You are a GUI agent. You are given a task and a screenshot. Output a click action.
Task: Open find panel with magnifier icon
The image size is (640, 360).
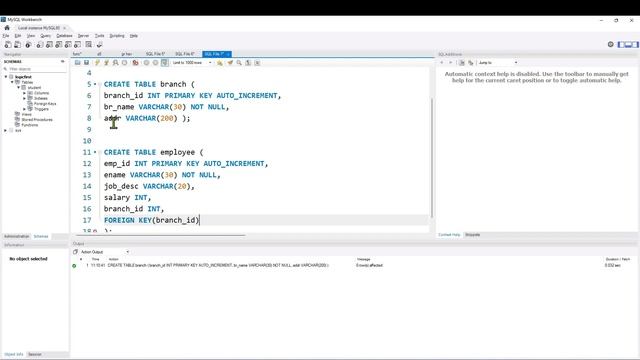pos(239,63)
